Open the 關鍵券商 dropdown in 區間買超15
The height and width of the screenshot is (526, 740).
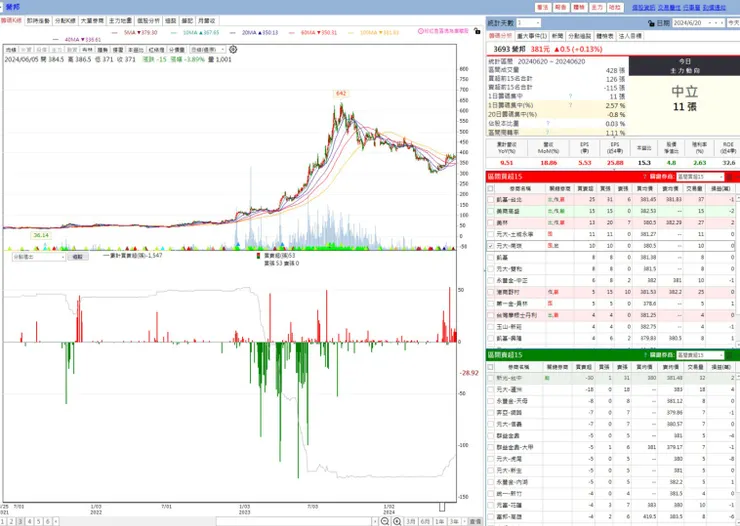coord(700,177)
